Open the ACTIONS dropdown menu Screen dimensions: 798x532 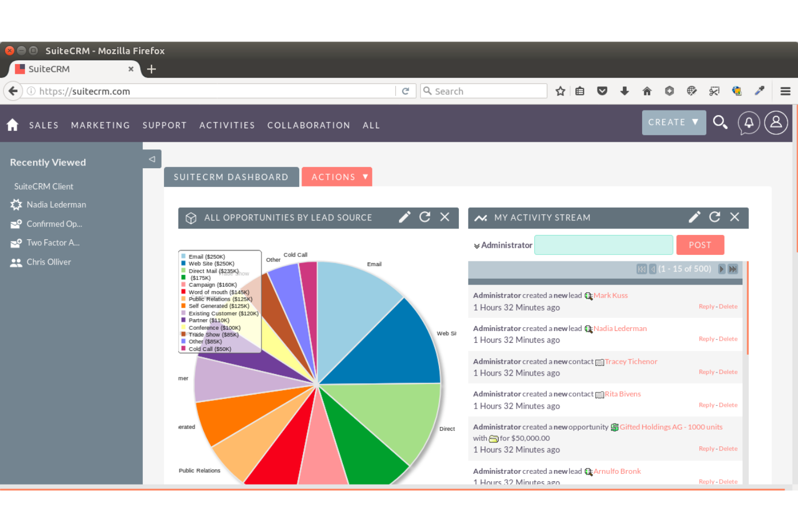tap(337, 177)
